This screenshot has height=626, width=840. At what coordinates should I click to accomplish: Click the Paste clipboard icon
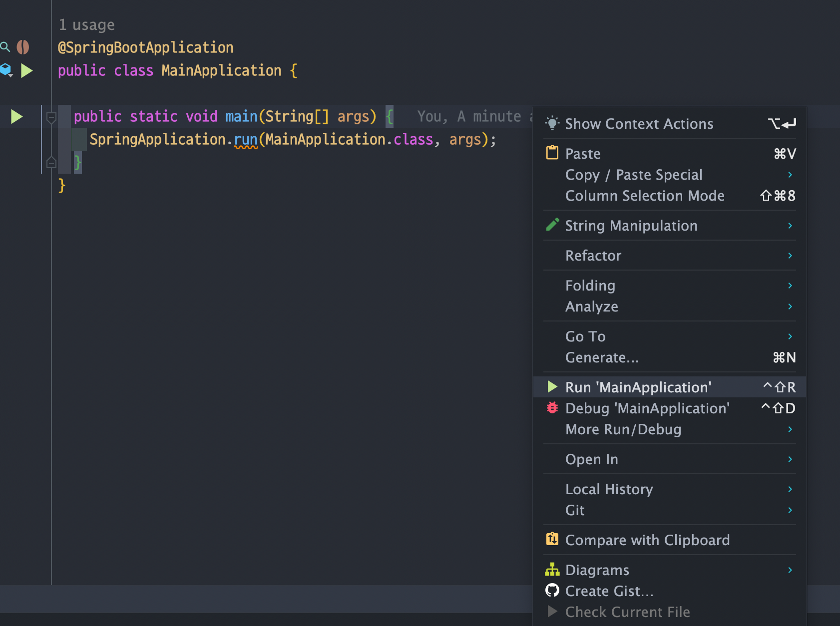tap(552, 153)
